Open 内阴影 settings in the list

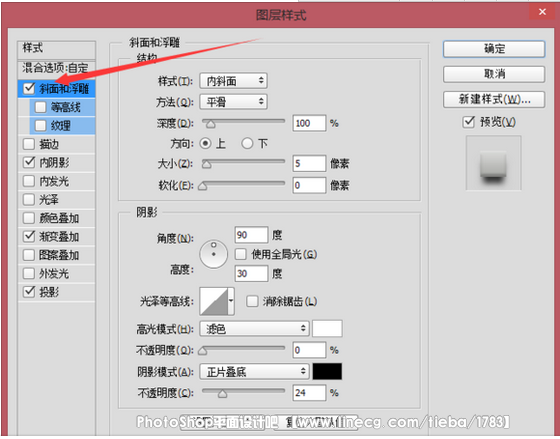[x=54, y=163]
